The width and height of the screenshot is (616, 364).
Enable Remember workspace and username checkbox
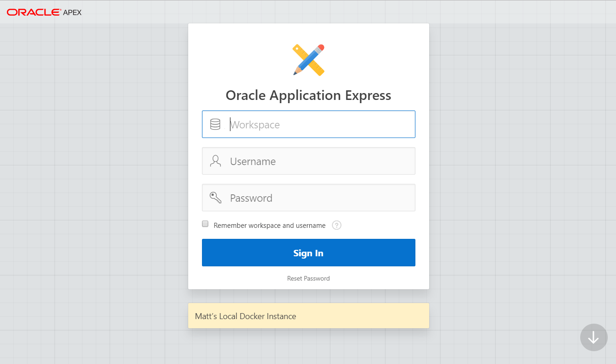pos(205,224)
